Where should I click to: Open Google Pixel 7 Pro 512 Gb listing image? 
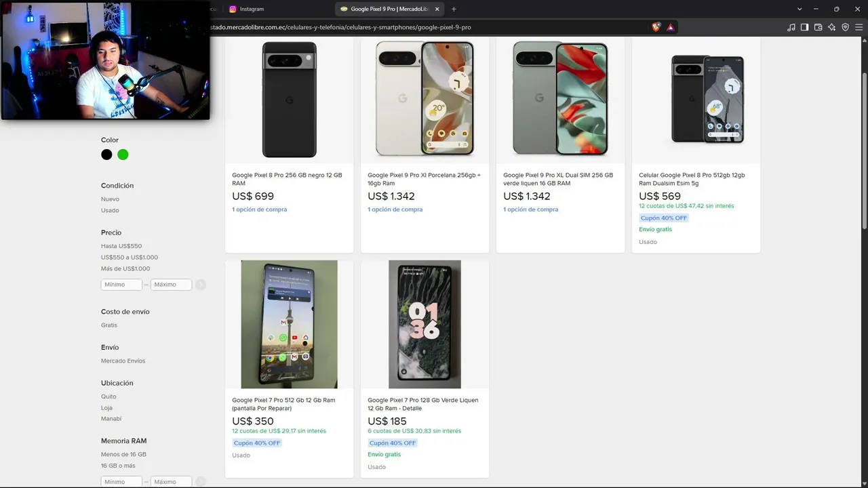(x=289, y=324)
